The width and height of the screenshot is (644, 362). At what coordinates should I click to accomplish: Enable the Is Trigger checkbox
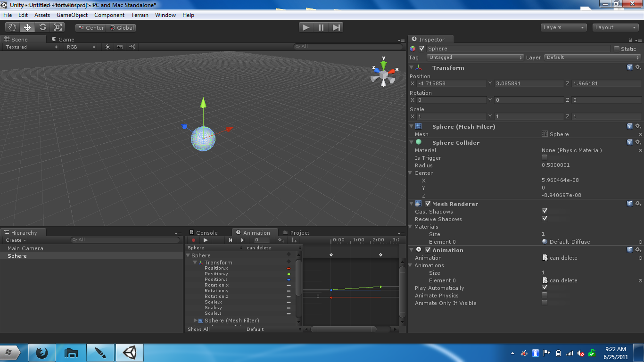[545, 157]
